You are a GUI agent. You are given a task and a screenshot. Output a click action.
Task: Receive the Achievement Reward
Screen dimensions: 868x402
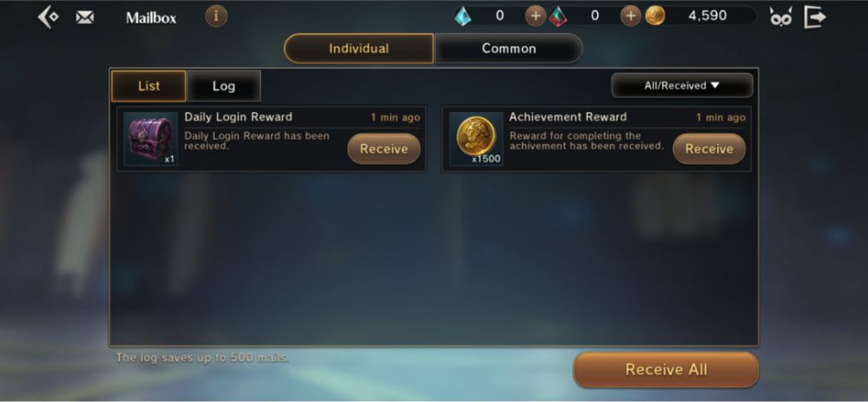(709, 149)
